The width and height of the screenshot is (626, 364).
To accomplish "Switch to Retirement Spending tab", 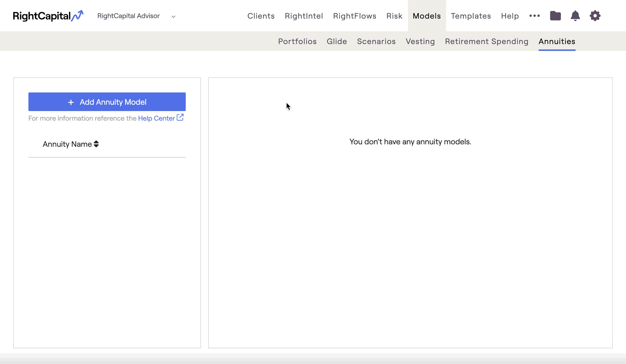I will (x=487, y=41).
